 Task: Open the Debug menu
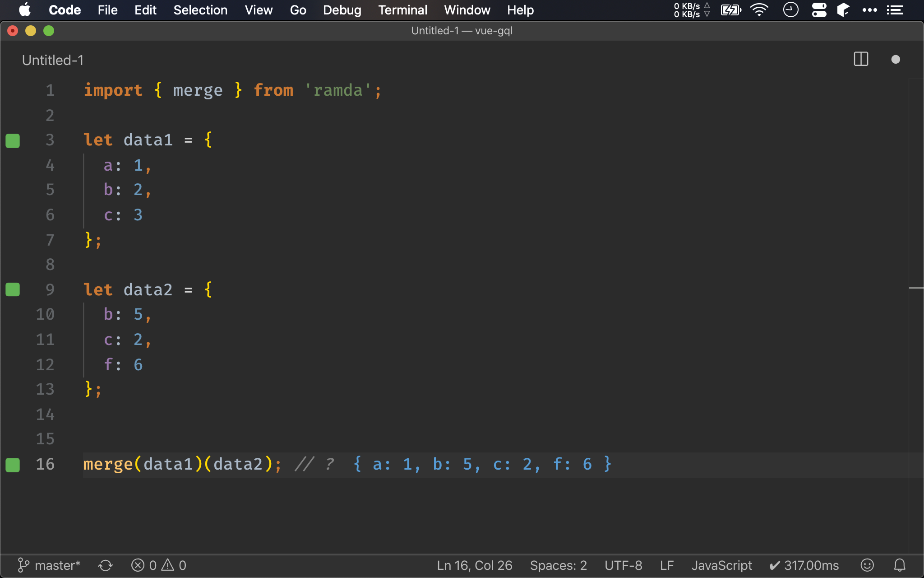click(342, 10)
